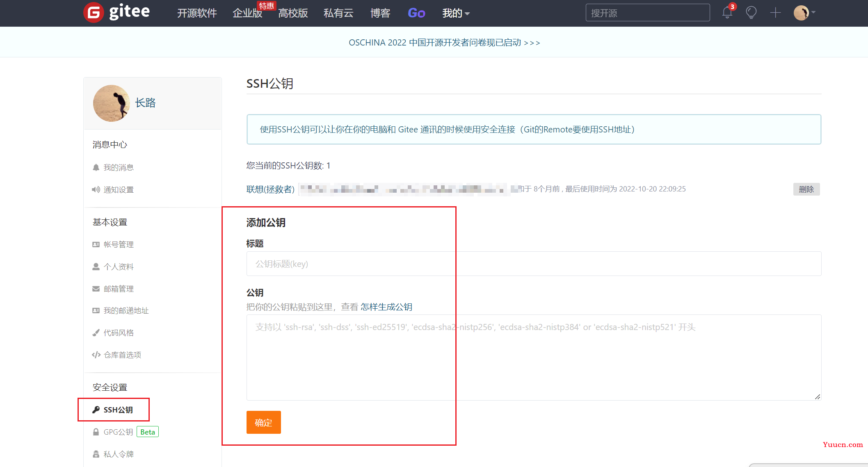
Task: Select SSH公钥 in the sidebar
Action: [118, 410]
